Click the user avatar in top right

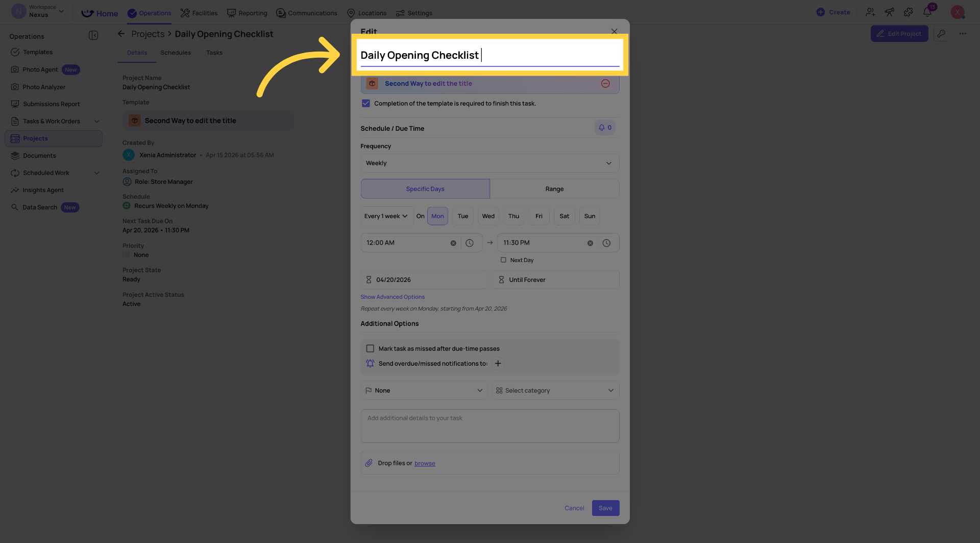pos(958,12)
